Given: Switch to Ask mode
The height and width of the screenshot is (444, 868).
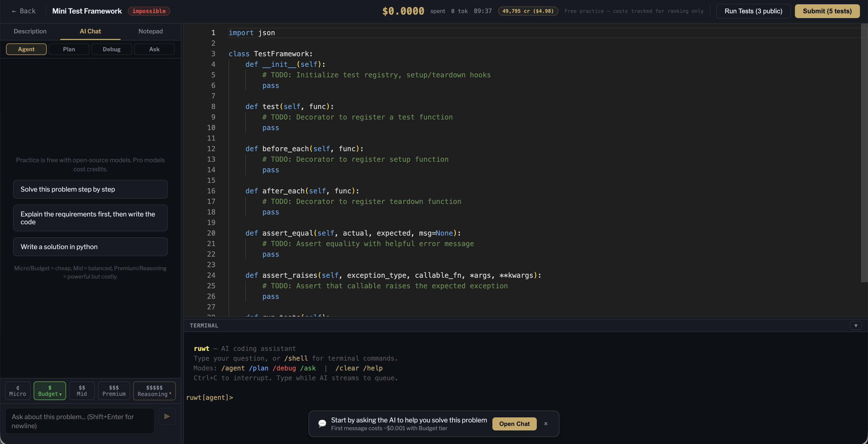Looking at the screenshot, I should pos(154,49).
